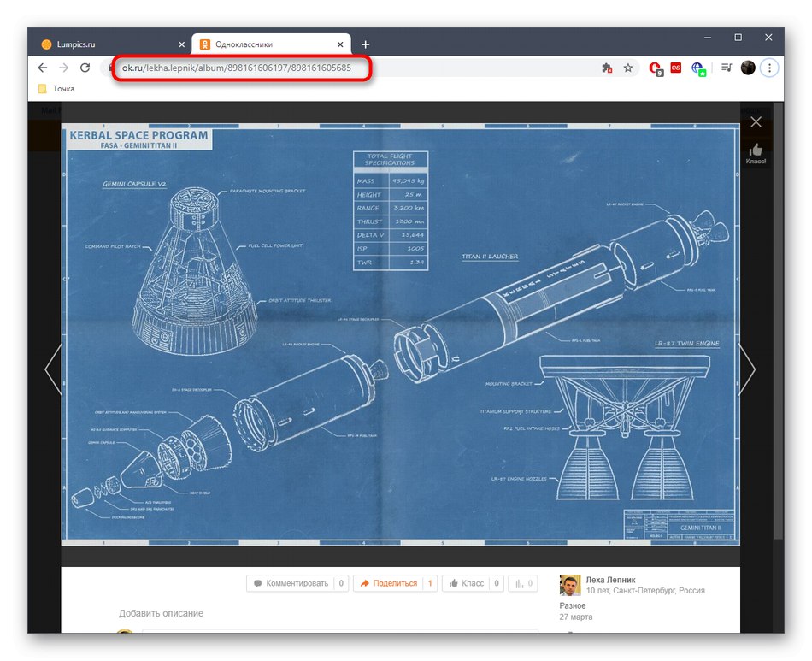Open the Разное album link
The image size is (812, 661).
572,605
